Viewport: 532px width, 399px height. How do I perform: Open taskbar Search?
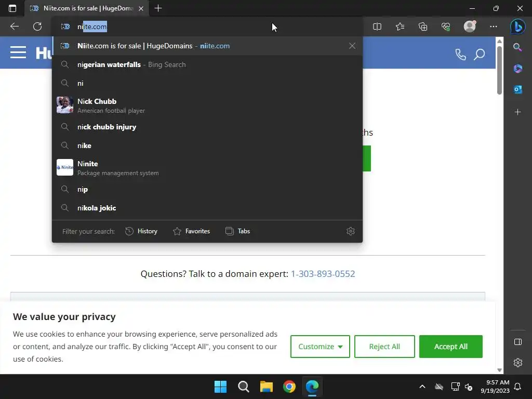pyautogui.click(x=243, y=387)
